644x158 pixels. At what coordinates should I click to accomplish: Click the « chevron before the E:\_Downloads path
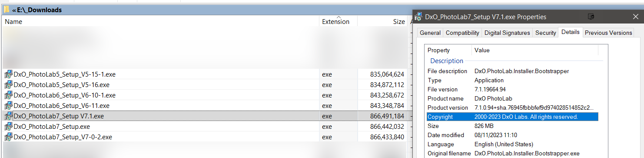pos(14,10)
